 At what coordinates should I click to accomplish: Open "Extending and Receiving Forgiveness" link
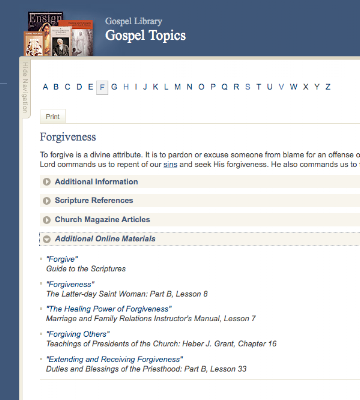115,359
